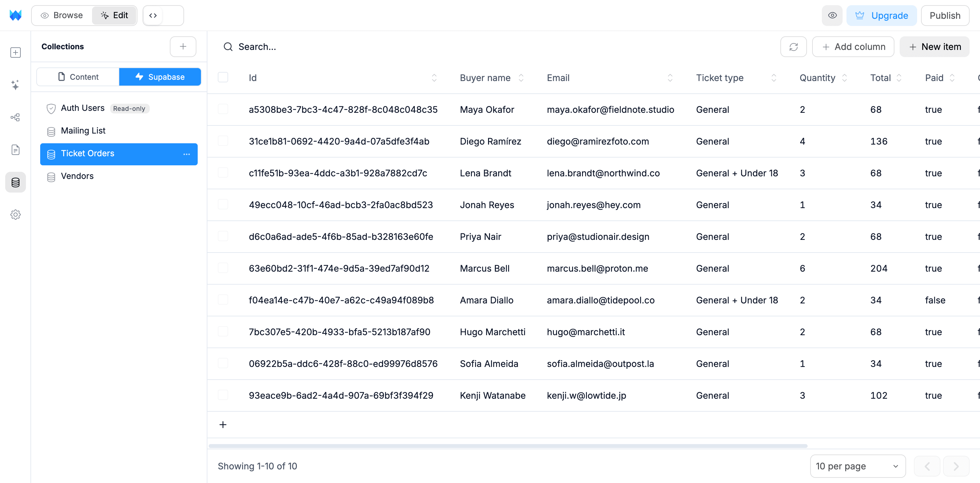Viewport: 980px width, 483px height.
Task: Sort by Ticket type column arrows
Action: pos(774,78)
